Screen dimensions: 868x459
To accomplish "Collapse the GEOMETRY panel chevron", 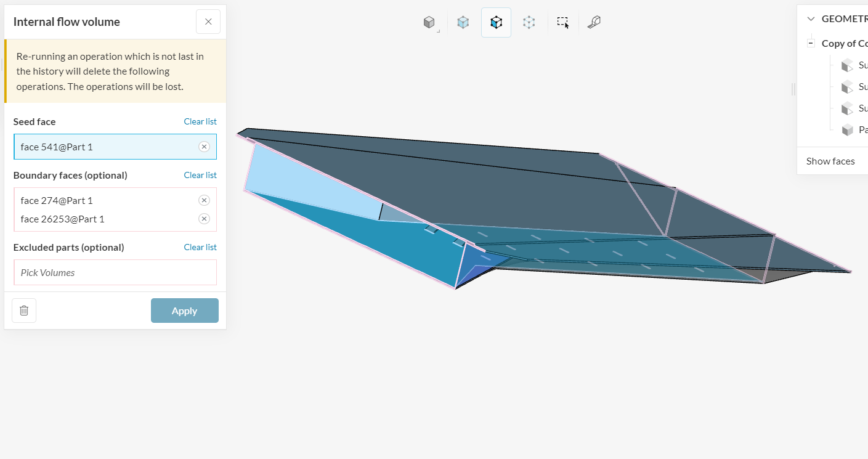I will point(811,18).
